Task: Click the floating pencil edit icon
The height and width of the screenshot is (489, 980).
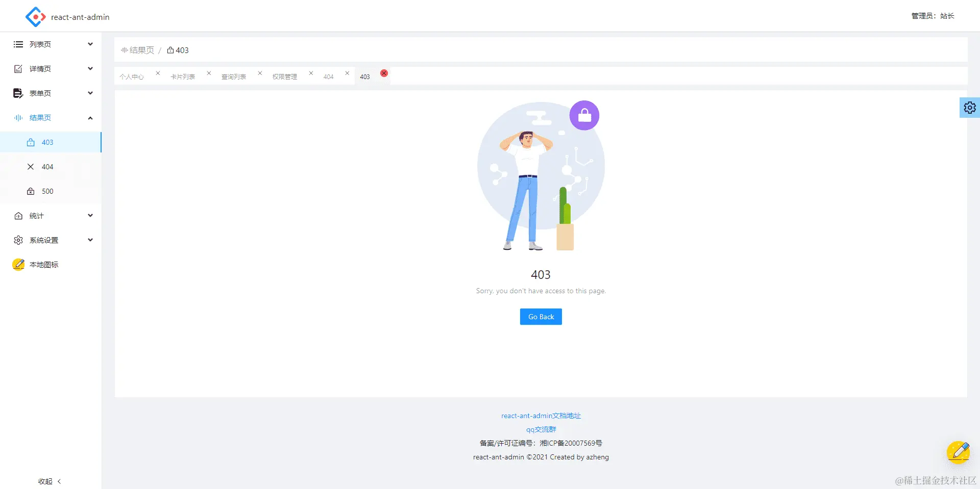Action: [x=958, y=452]
